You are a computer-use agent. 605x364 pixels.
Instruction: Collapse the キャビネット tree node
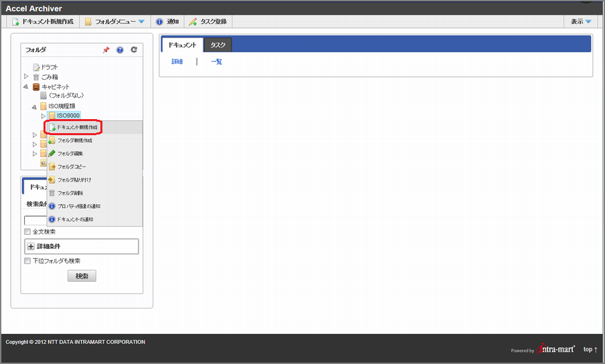tap(26, 87)
